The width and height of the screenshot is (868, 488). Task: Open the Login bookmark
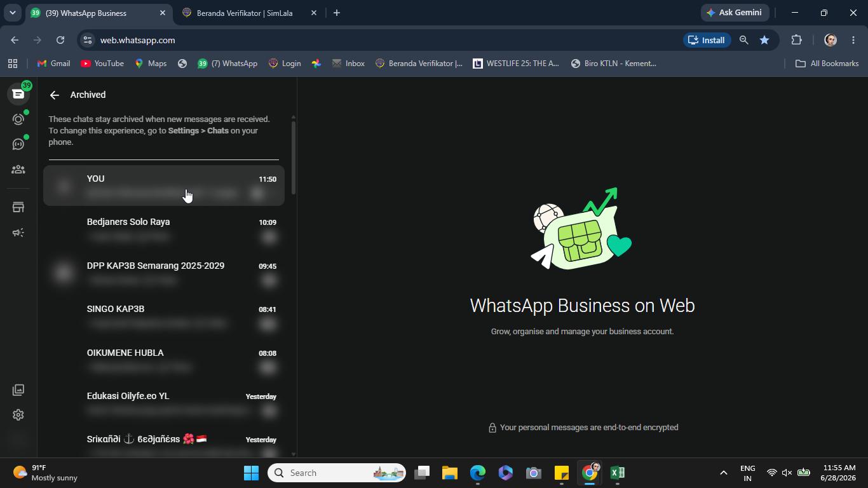click(285, 64)
